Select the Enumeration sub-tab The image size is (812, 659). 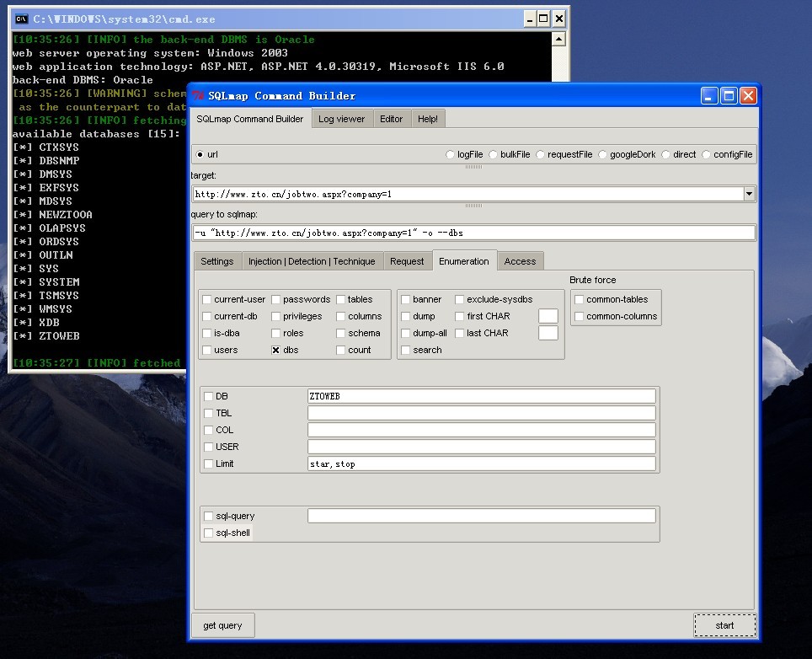pos(464,261)
